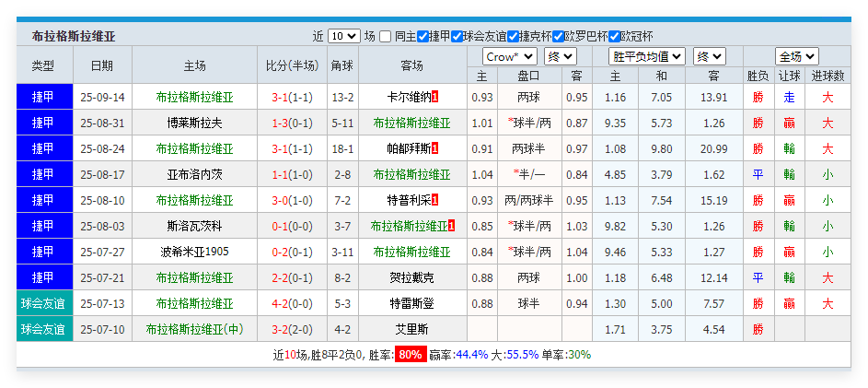Click 球会友谊 tag in 25-07-13 row
Image resolution: width=868 pixels, height=388 pixels.
pyautogui.click(x=44, y=303)
